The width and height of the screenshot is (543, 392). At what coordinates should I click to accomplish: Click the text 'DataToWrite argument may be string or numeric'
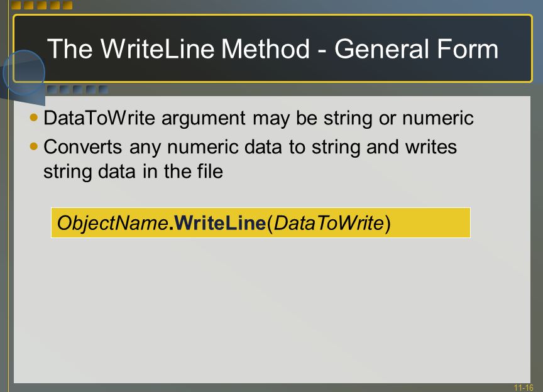[x=258, y=119]
